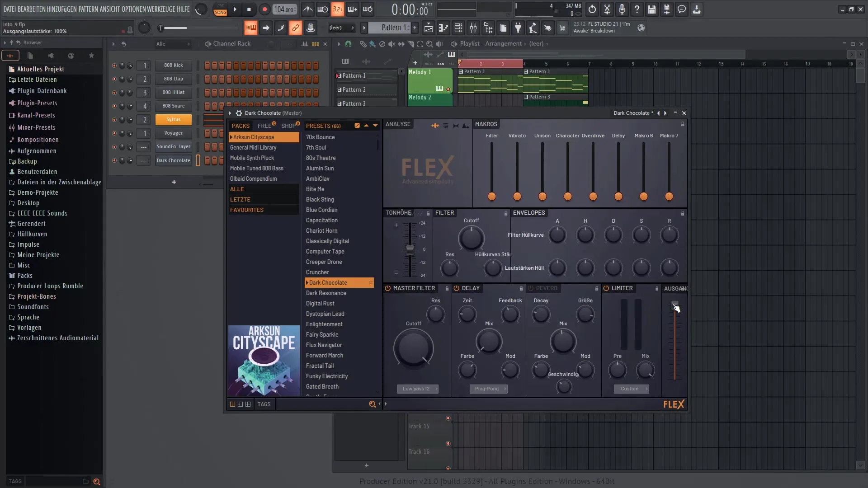Select the ANALYSE tab in FLEX panel
Screen dimensions: 868x488
pos(398,124)
